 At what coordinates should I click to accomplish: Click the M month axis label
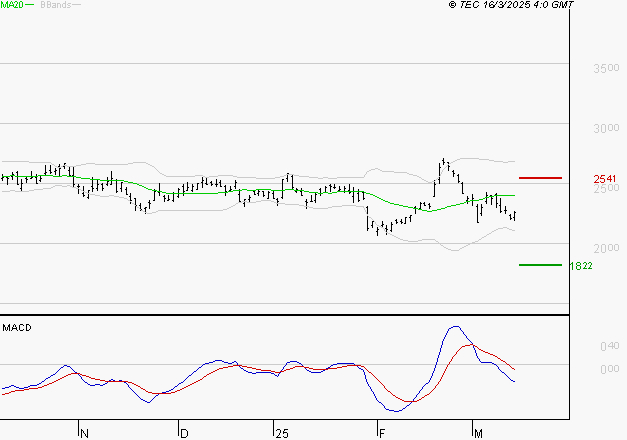click(478, 434)
